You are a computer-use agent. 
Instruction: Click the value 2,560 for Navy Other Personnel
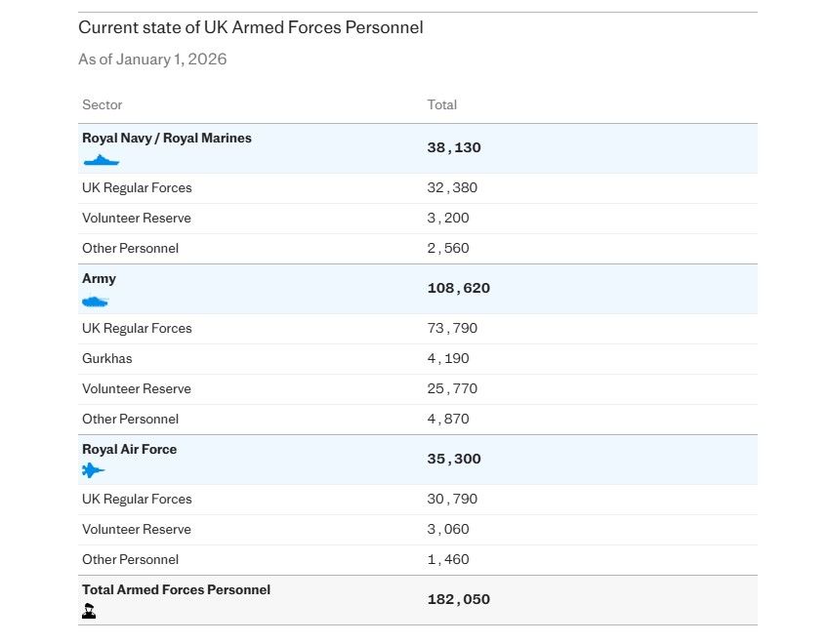(x=448, y=248)
